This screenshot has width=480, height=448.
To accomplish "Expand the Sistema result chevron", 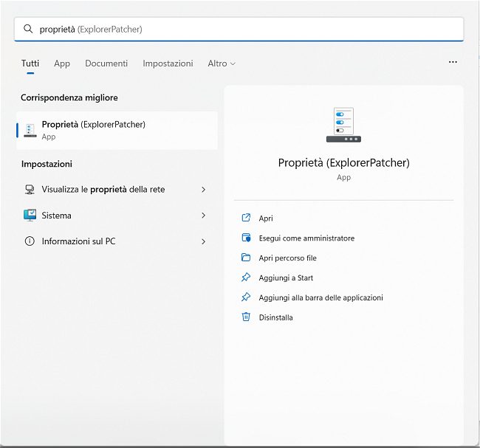I will (x=203, y=216).
